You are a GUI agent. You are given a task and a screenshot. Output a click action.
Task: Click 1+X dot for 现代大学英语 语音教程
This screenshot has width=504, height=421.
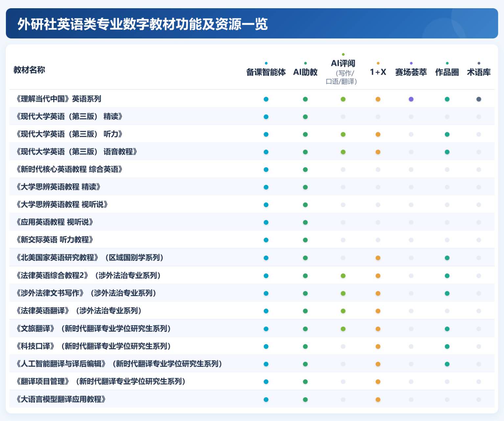click(x=378, y=152)
